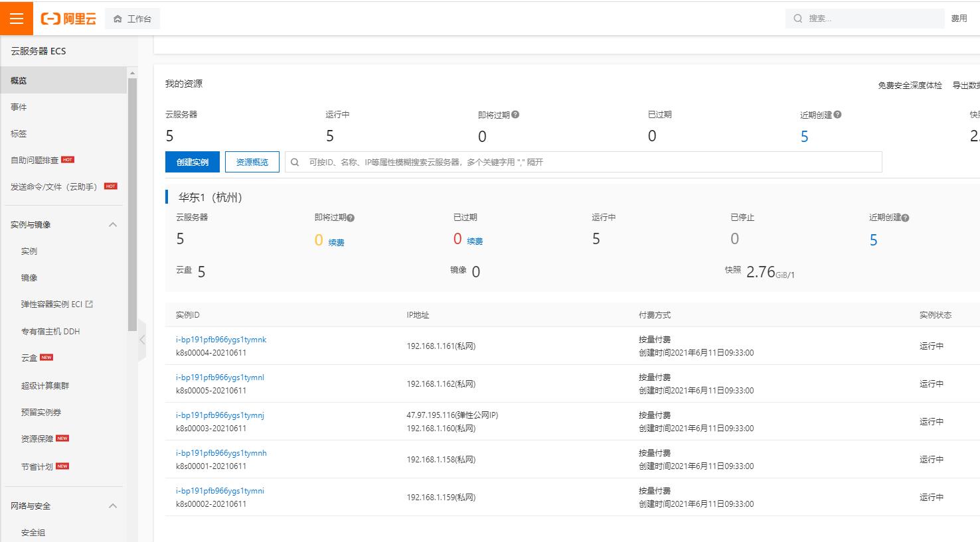Click the external link icon beside ECI

coord(90,304)
